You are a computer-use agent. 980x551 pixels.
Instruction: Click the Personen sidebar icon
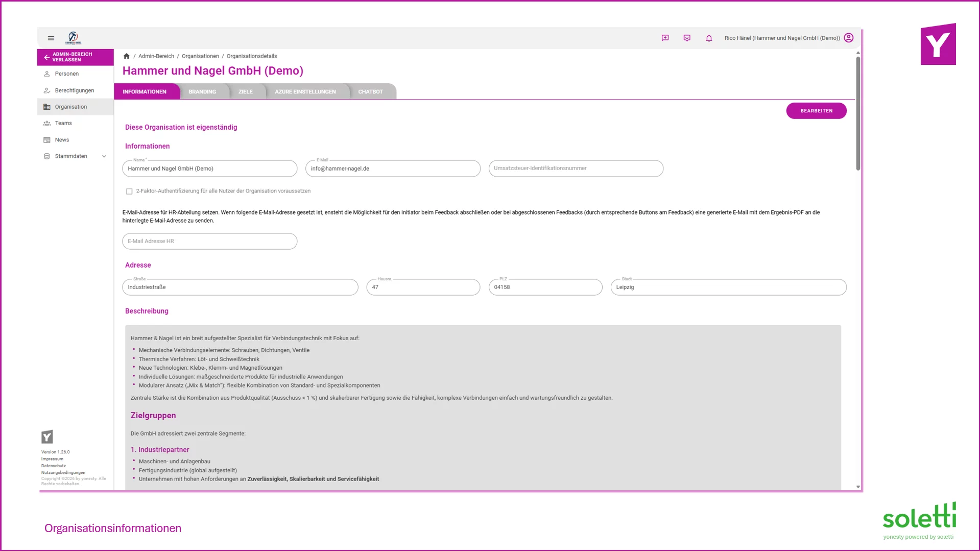47,74
